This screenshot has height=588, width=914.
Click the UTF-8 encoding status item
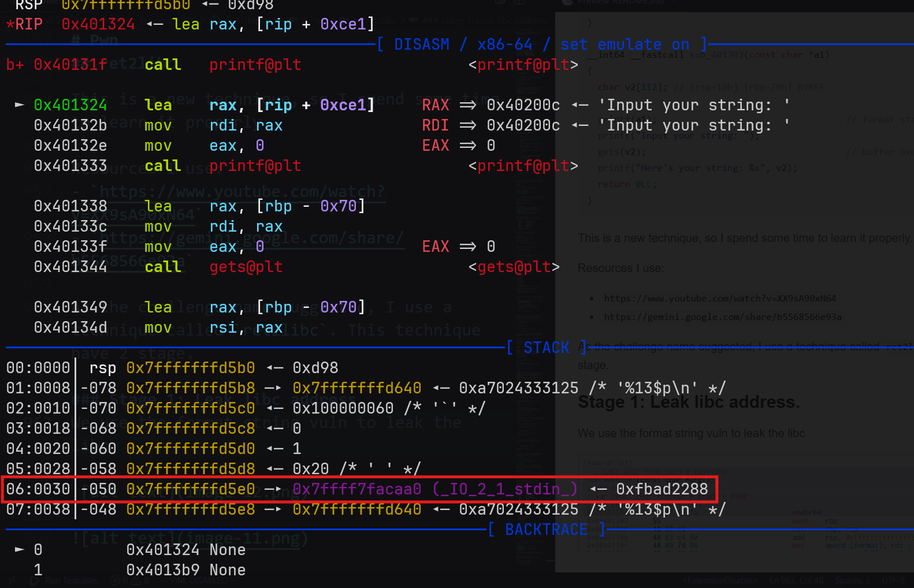[x=893, y=580]
